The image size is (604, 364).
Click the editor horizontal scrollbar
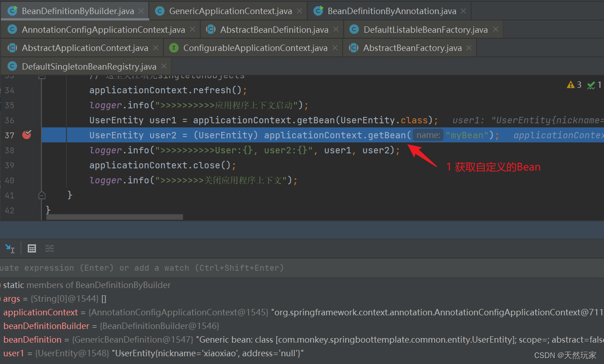pos(115,217)
